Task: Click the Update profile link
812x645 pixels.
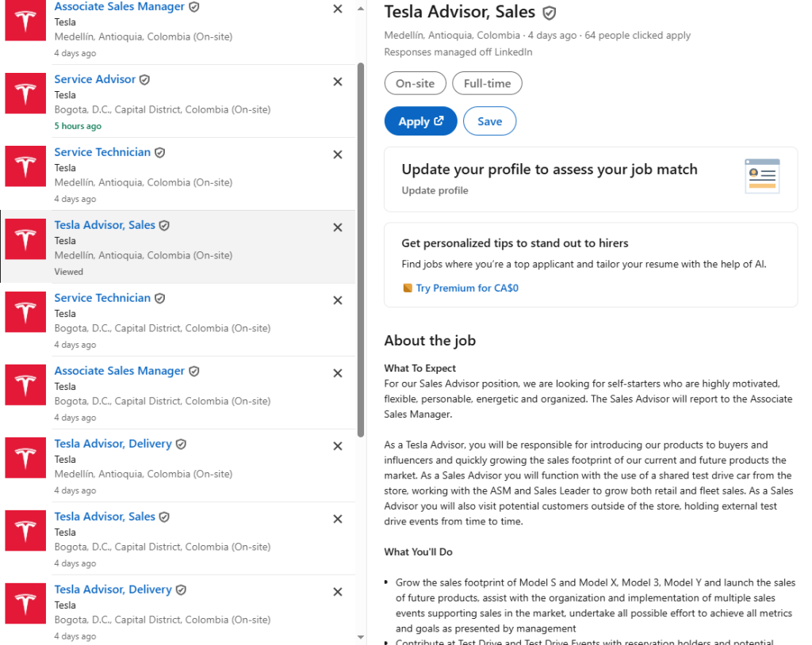Action: (x=435, y=190)
